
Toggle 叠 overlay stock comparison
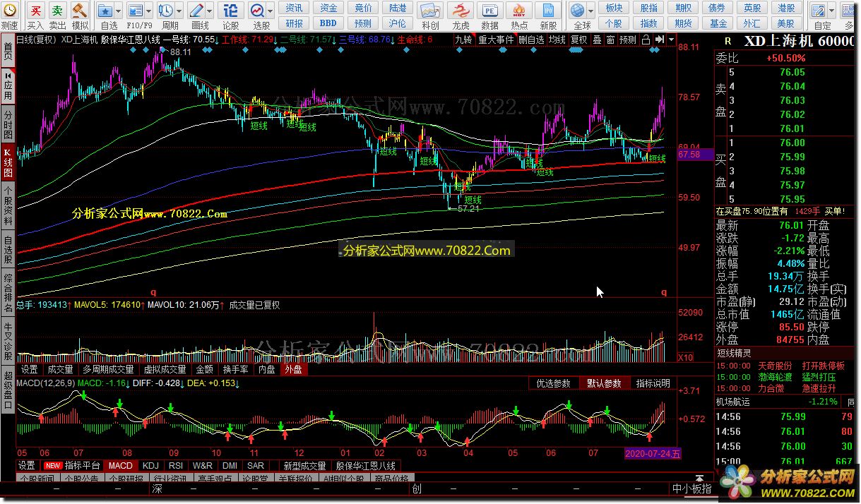pos(598,40)
